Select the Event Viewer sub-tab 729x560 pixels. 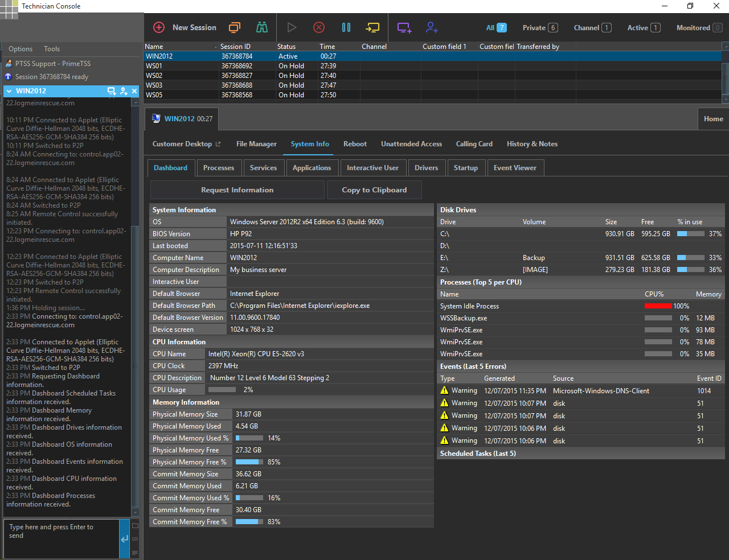tap(515, 168)
